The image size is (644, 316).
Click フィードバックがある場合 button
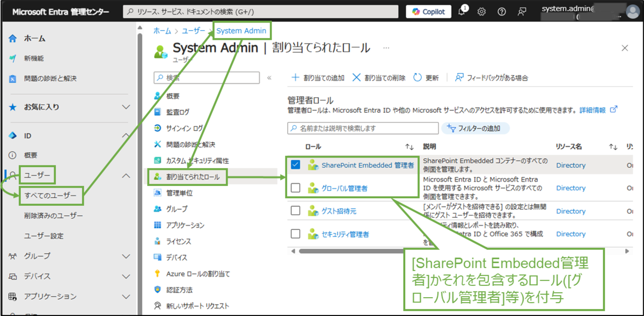[491, 78]
